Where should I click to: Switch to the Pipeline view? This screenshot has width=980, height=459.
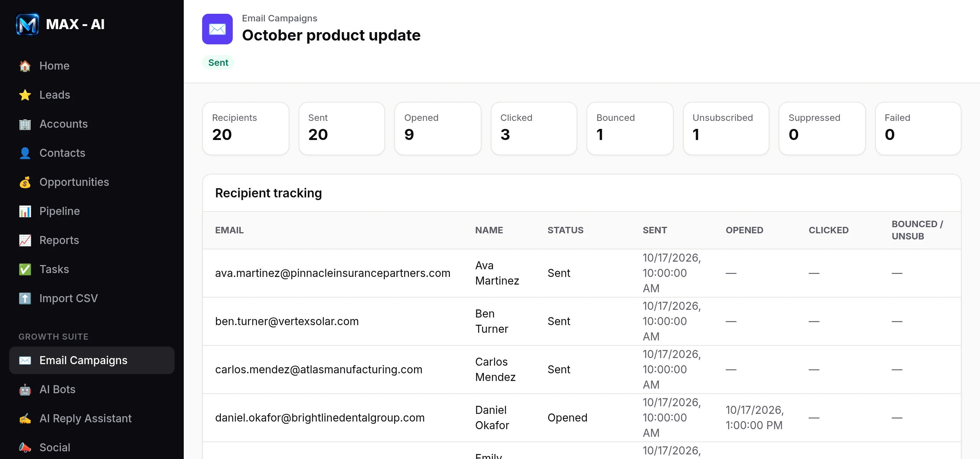coord(92,211)
